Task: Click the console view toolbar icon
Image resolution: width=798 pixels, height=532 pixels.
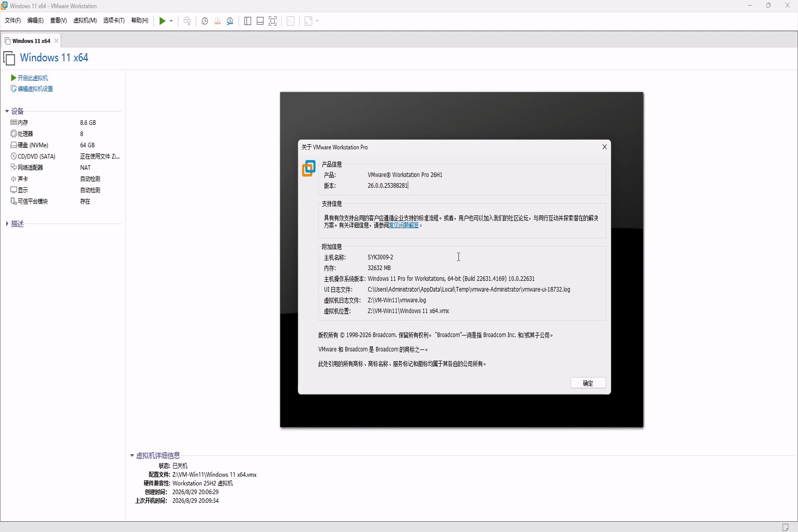Action: click(291, 21)
